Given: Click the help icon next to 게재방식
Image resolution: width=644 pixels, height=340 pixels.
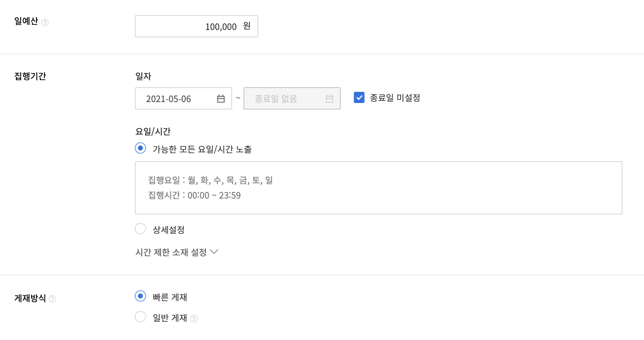Looking at the screenshot, I should (52, 299).
